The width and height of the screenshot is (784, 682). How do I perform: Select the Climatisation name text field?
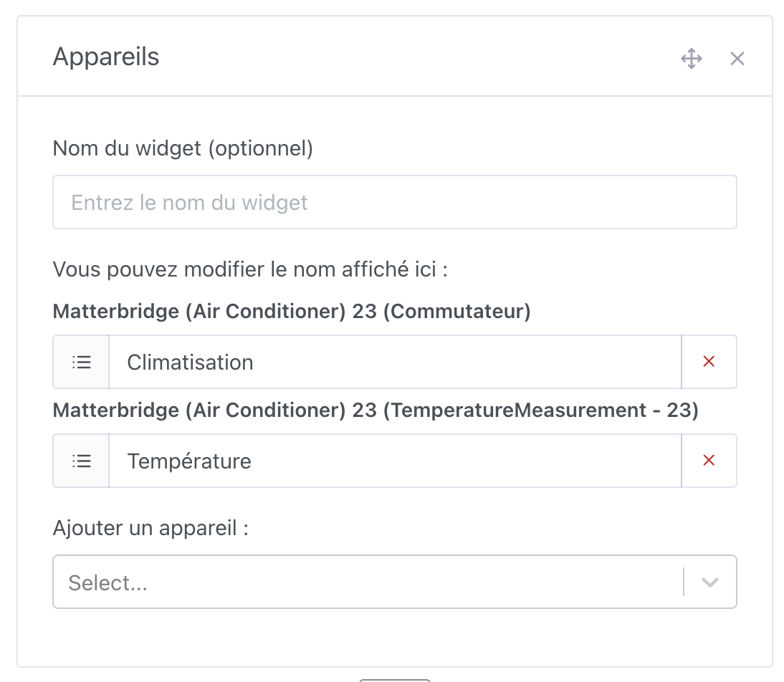(x=394, y=362)
